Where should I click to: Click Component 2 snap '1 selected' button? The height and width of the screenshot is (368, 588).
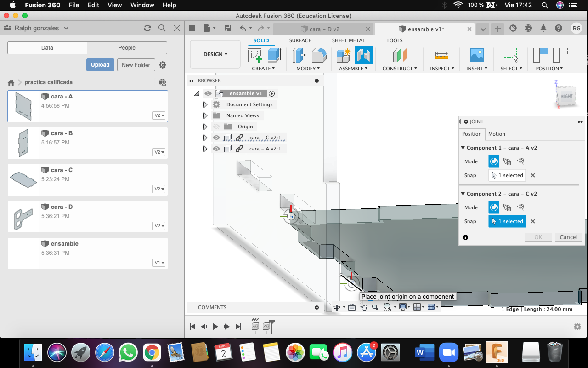[507, 221]
